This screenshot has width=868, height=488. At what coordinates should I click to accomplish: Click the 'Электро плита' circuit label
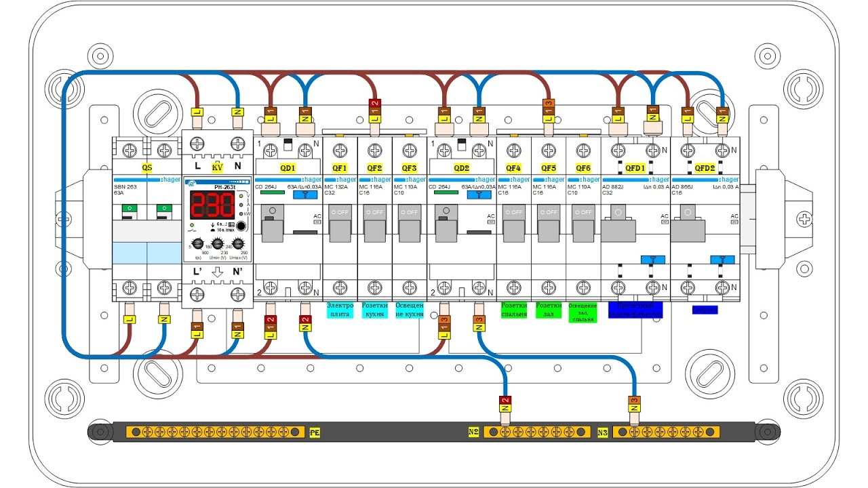point(340,310)
